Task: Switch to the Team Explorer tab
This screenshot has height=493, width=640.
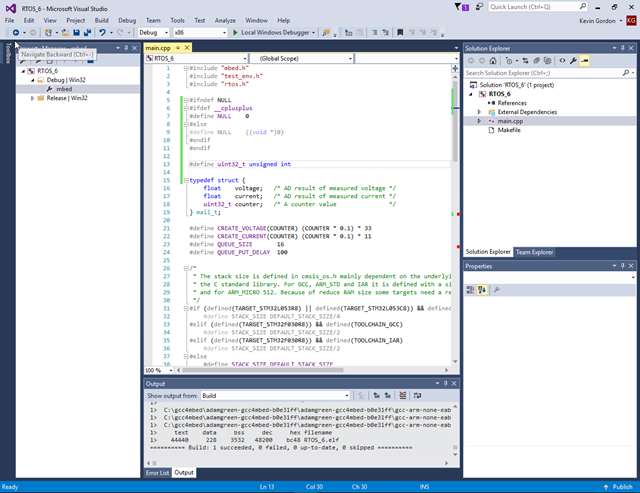Action: pyautogui.click(x=535, y=252)
